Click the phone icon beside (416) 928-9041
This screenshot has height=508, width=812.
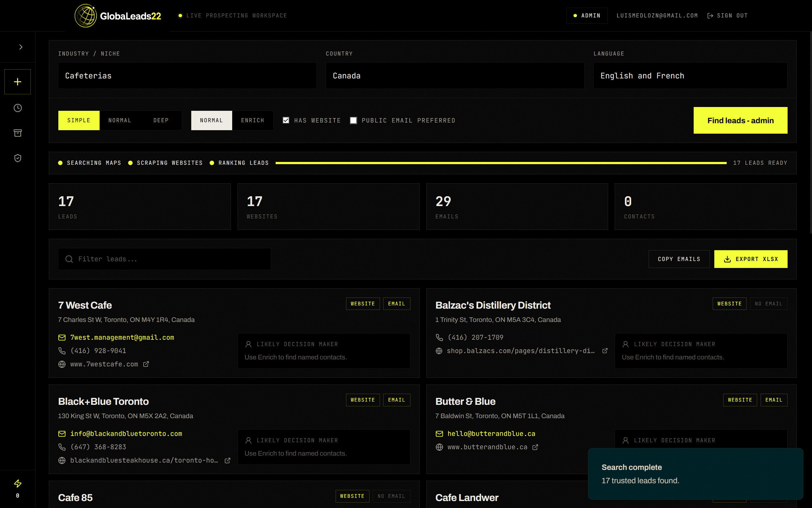click(x=62, y=351)
